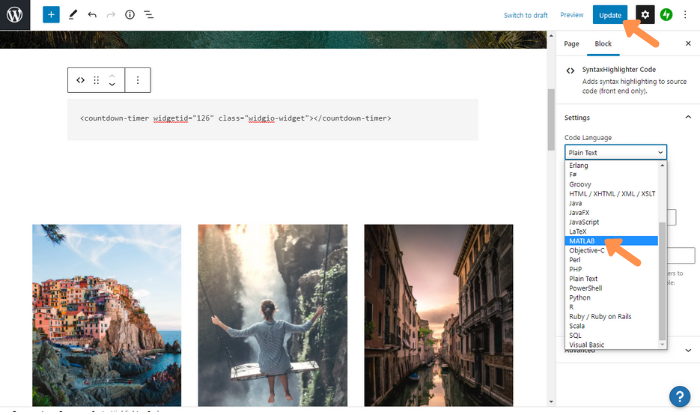
Task: Select JavaFX from language list
Action: (x=612, y=212)
